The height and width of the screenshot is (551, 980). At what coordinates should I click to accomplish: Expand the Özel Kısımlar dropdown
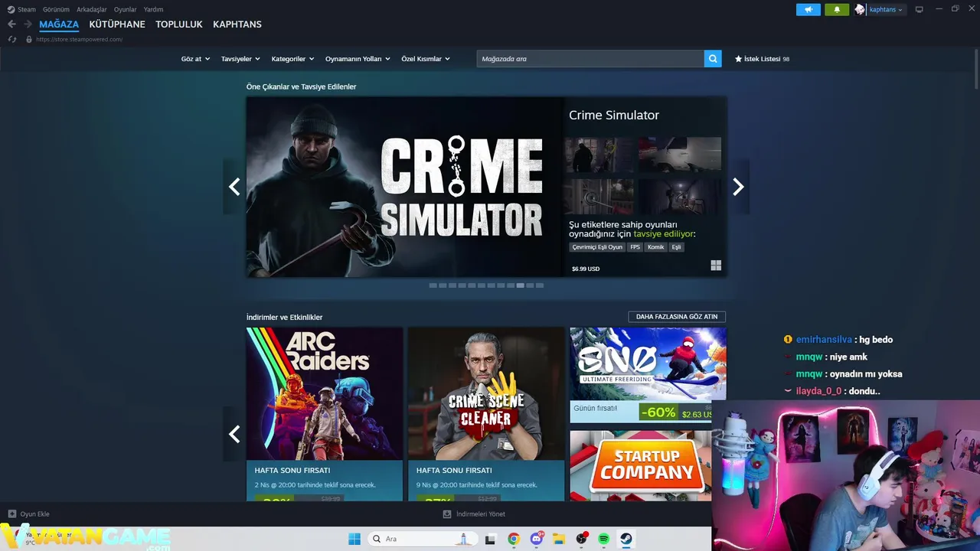click(x=426, y=59)
